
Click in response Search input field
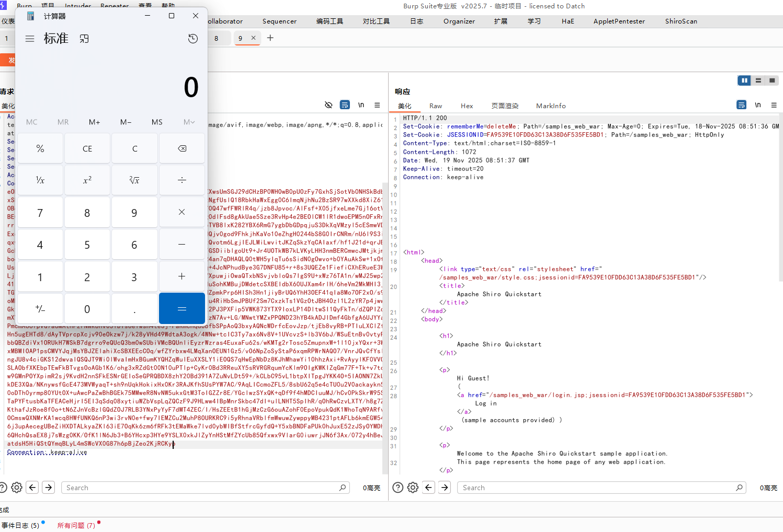tap(602, 488)
